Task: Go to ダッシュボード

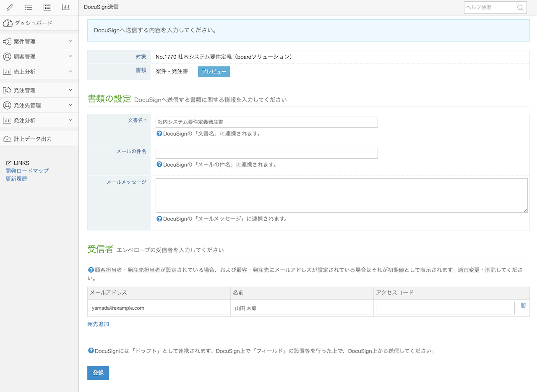Action: point(39,23)
